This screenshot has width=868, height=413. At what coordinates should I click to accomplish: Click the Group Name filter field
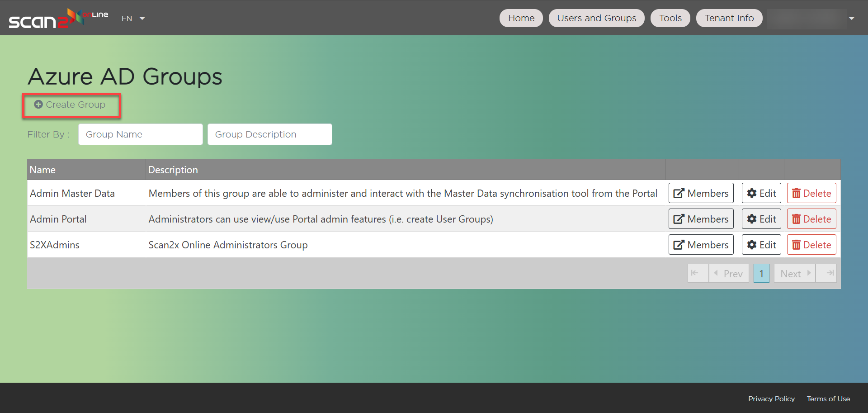point(140,134)
